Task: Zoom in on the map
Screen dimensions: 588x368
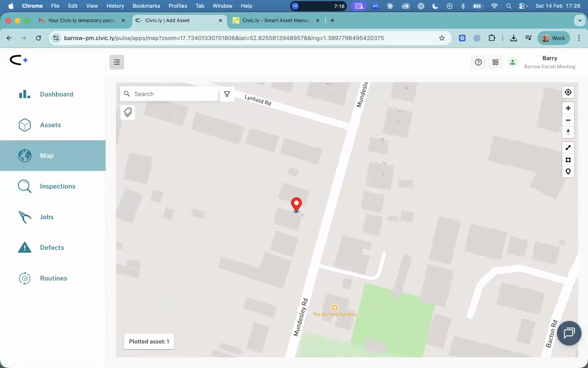Action: pyautogui.click(x=568, y=108)
